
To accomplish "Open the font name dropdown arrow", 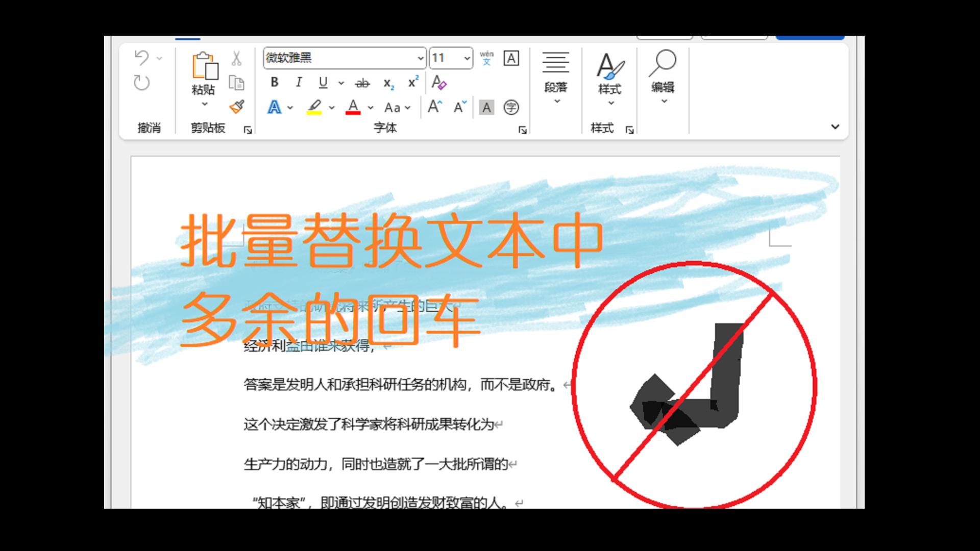I will (x=421, y=58).
